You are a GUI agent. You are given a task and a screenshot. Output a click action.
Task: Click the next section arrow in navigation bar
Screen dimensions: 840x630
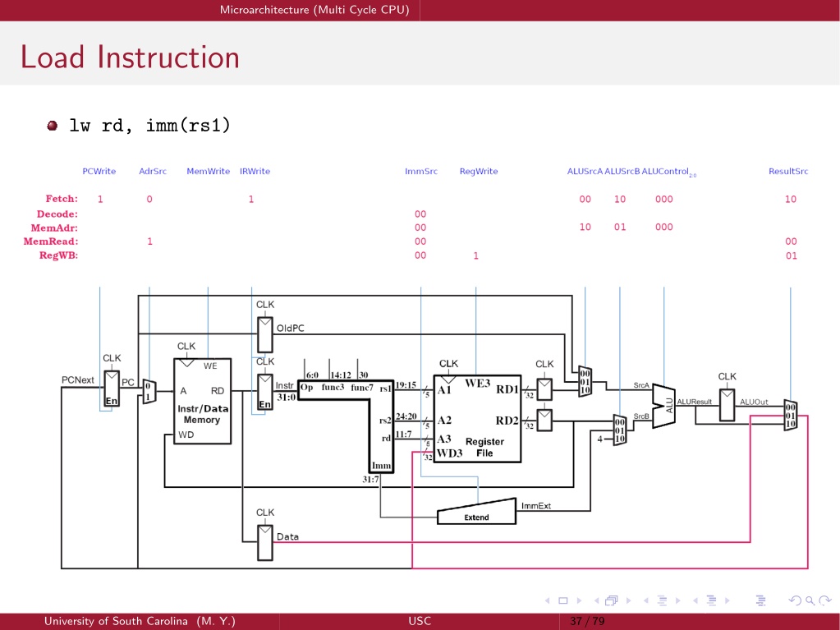728,600
